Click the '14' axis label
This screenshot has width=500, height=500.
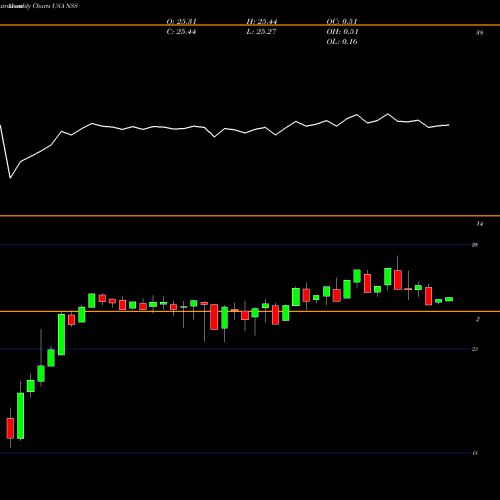[x=479, y=224]
